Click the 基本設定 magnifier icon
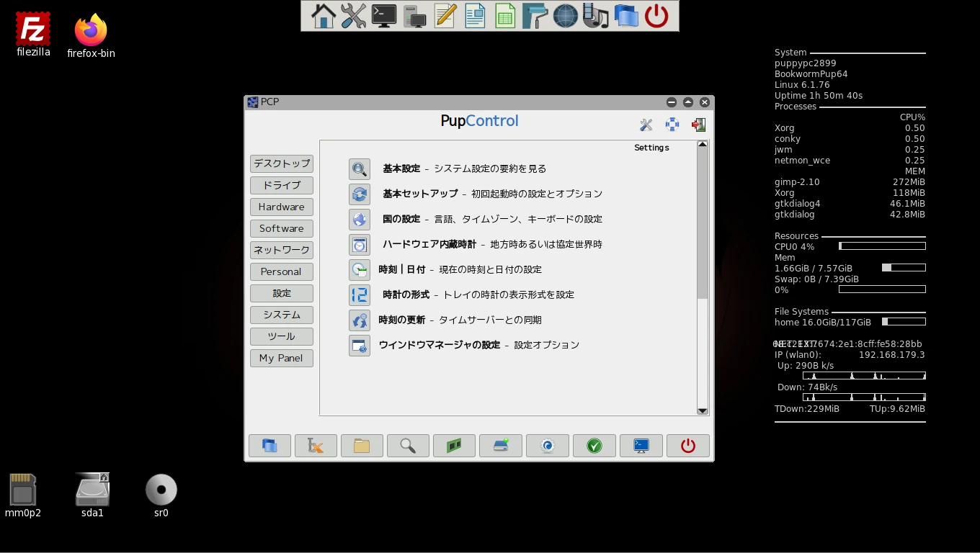 [359, 169]
